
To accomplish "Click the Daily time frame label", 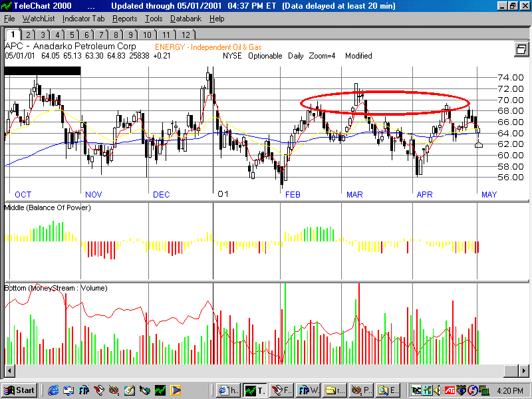I will (x=295, y=56).
